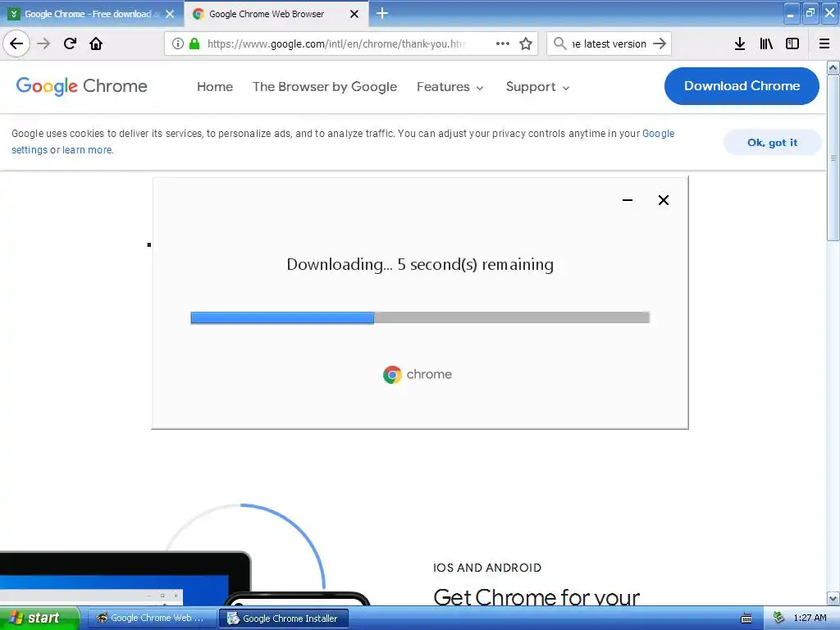Click the vertical scrollbar thumb
This screenshot has width=840, height=630.
pyautogui.click(x=833, y=158)
